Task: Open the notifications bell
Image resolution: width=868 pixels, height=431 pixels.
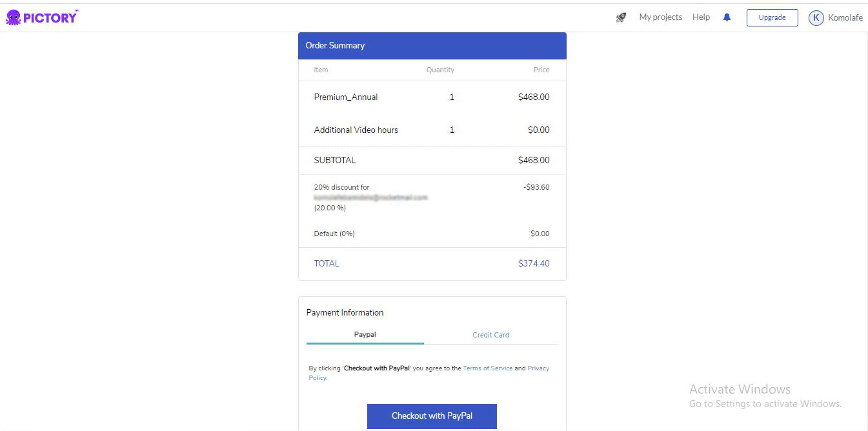Action: coord(727,17)
